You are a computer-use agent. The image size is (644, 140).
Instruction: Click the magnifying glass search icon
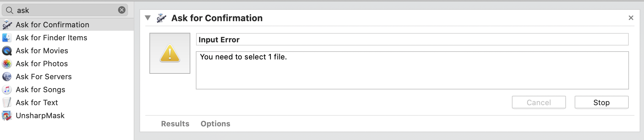(x=10, y=10)
